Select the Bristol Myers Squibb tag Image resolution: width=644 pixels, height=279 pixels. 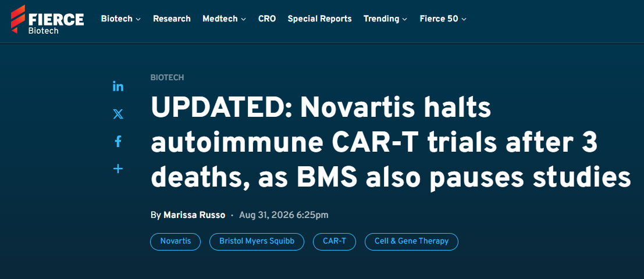click(x=257, y=241)
